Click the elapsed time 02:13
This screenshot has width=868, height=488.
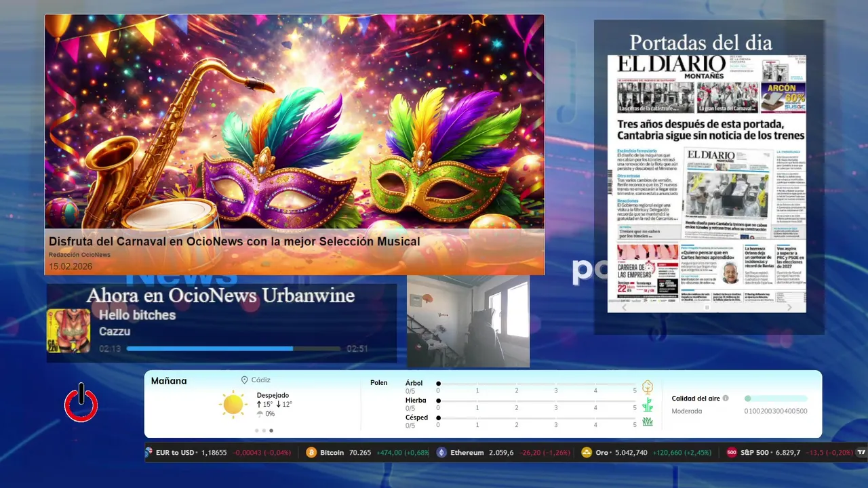pos(110,348)
